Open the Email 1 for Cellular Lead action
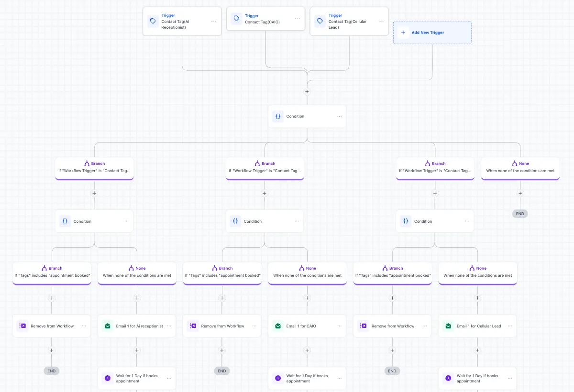Image resolution: width=574 pixels, height=392 pixels. click(477, 326)
